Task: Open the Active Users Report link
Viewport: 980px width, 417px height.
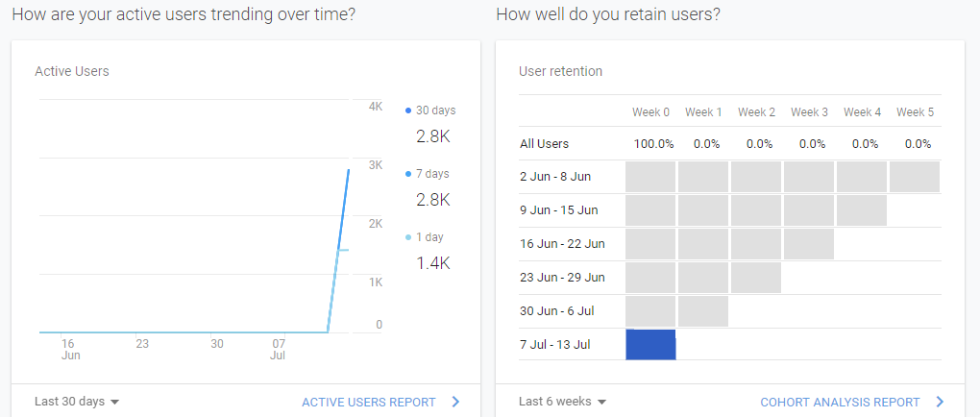Action: [x=368, y=402]
